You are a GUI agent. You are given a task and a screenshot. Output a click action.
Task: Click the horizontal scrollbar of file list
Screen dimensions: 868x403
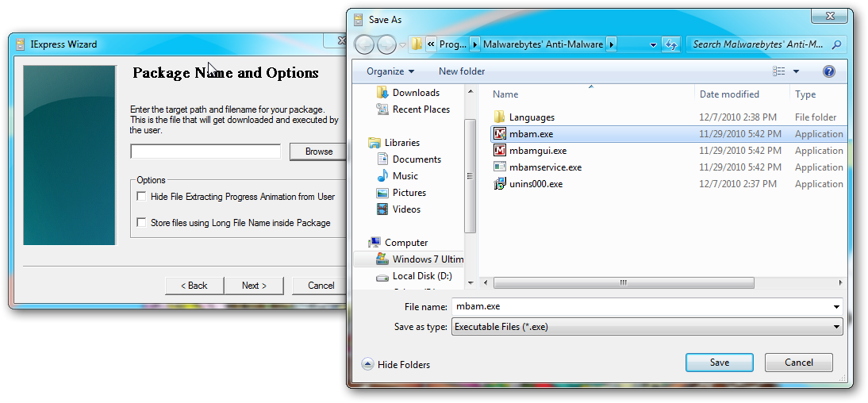tap(624, 283)
